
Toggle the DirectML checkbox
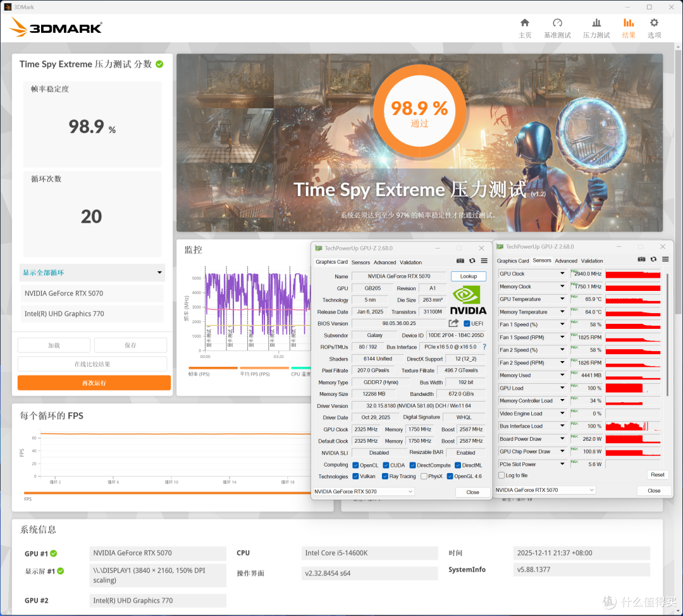click(x=458, y=465)
